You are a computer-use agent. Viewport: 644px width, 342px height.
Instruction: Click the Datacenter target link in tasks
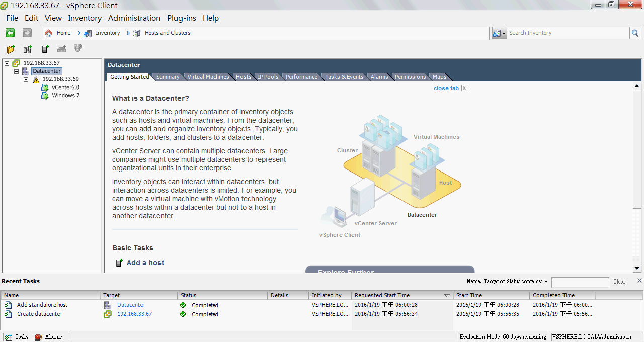coord(131,305)
